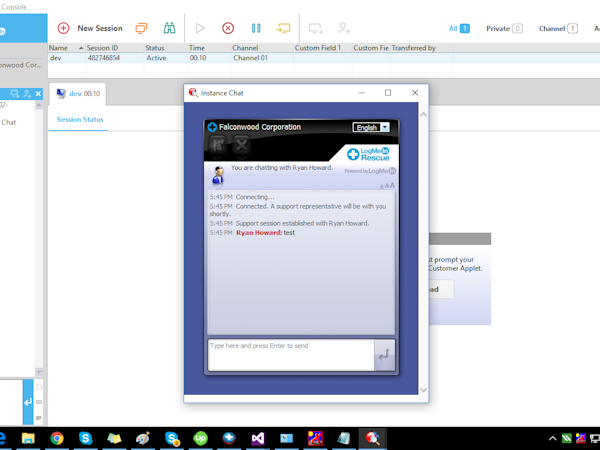Open Skype from the taskbar
The height and width of the screenshot is (450, 600).
click(85, 438)
